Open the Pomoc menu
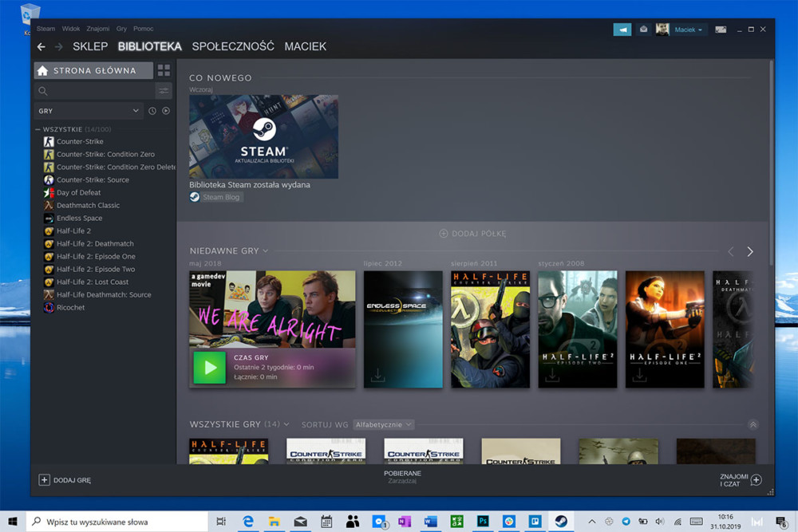The width and height of the screenshot is (798, 532). [x=143, y=29]
